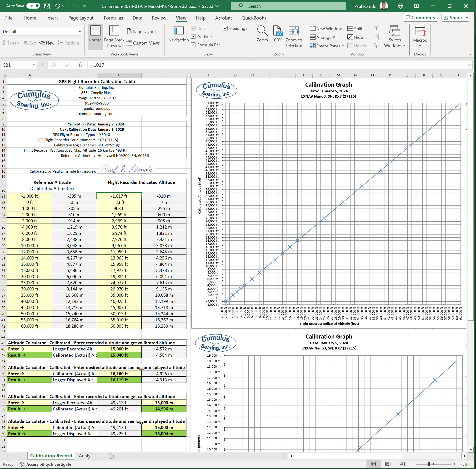Switch to Page Layout view

pos(142,31)
